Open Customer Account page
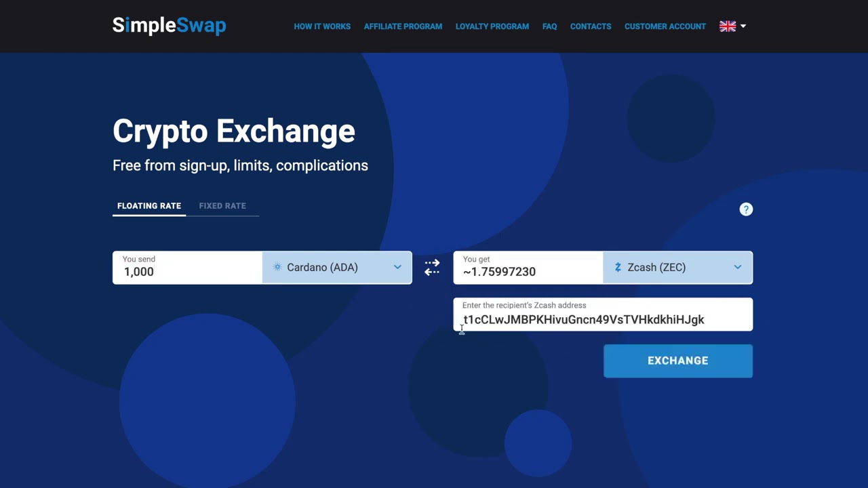The image size is (868, 488). coord(665,26)
